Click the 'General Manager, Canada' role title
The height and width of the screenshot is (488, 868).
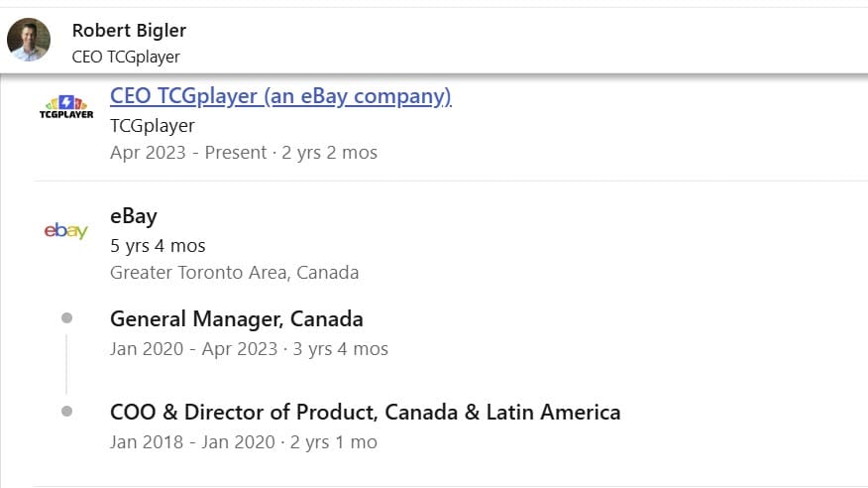[x=237, y=319]
